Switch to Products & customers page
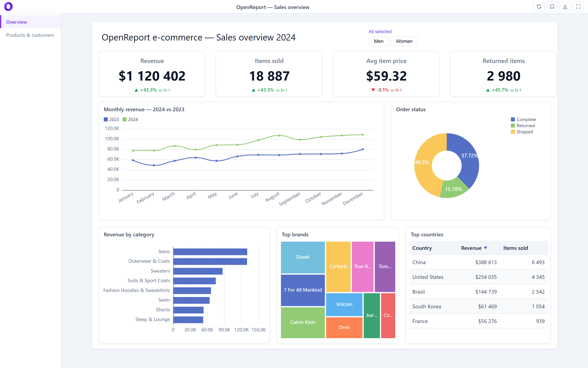Screen dimensions: 588x368 (31, 35)
